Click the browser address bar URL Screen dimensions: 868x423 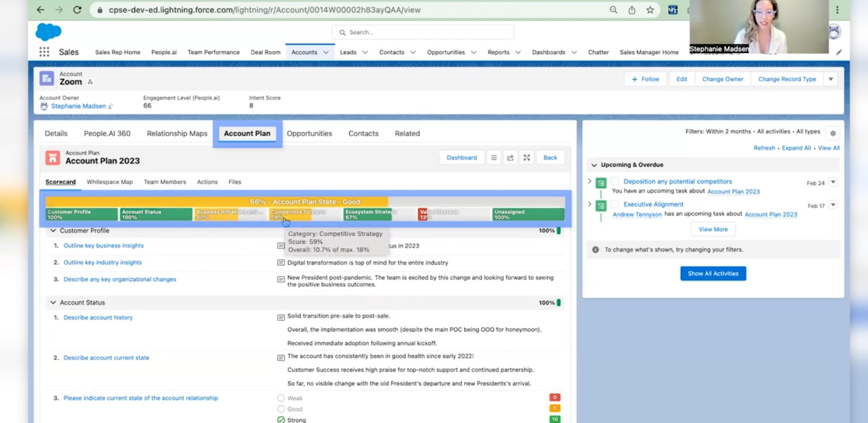(264, 10)
